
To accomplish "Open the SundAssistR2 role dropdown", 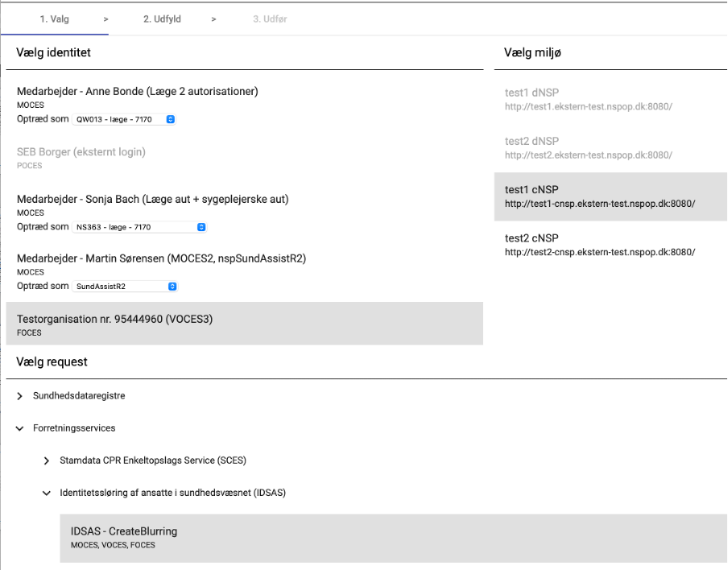I will (x=125, y=287).
